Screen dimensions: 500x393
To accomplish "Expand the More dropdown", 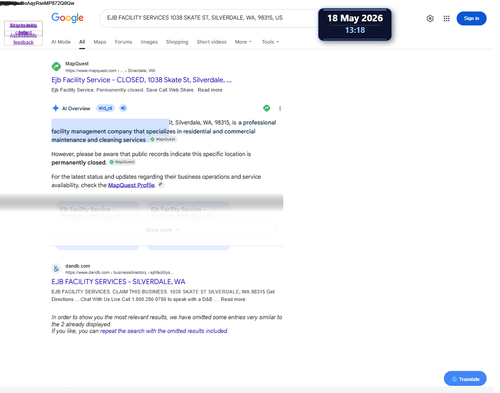I will [x=243, y=42].
